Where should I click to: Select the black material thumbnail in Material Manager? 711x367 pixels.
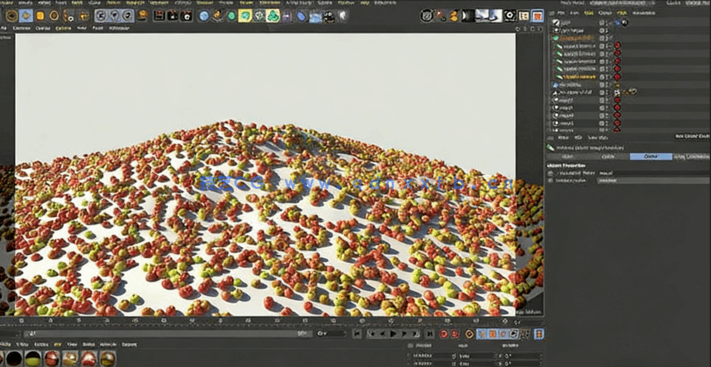point(14,358)
